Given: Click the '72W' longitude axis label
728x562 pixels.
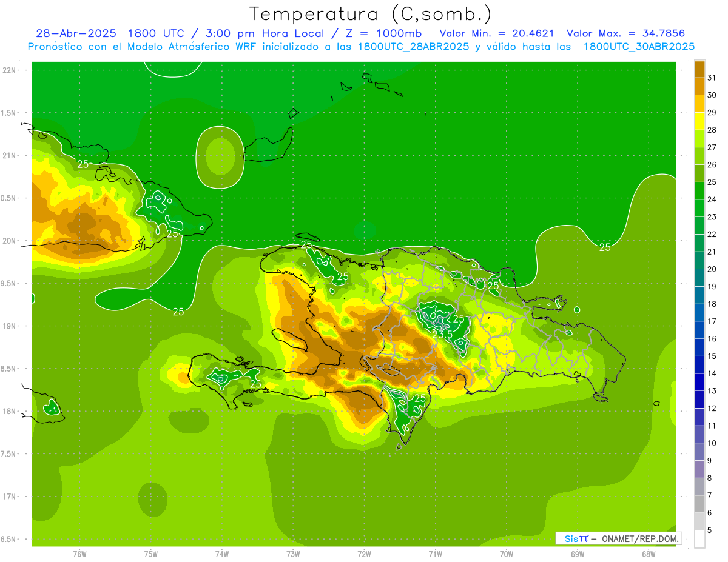Looking at the screenshot, I should [x=364, y=554].
